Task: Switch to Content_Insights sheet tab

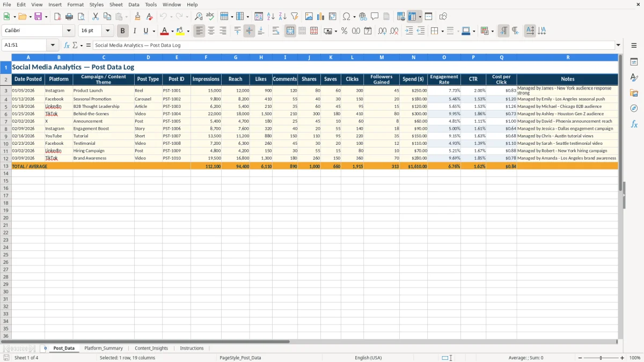Action: (151, 348)
